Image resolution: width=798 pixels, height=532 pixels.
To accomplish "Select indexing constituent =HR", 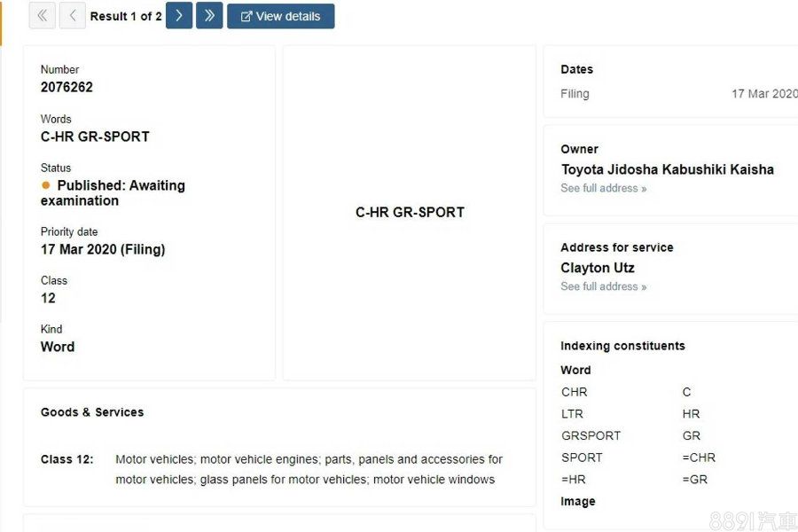I will pos(574,480).
